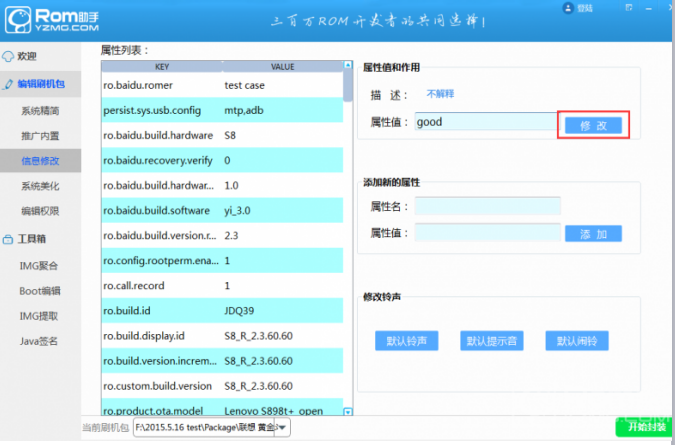The width and height of the screenshot is (675, 445).
Task: Select the ro.product.ota.model row
Action: point(222,407)
